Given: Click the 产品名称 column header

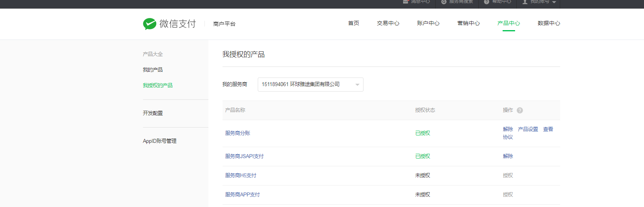Looking at the screenshot, I should pyautogui.click(x=235, y=110).
